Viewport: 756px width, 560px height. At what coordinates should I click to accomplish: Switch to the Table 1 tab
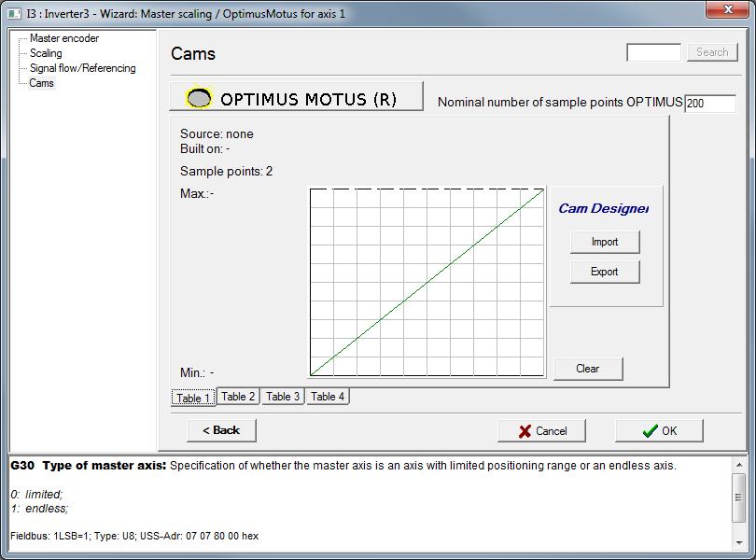(193, 398)
